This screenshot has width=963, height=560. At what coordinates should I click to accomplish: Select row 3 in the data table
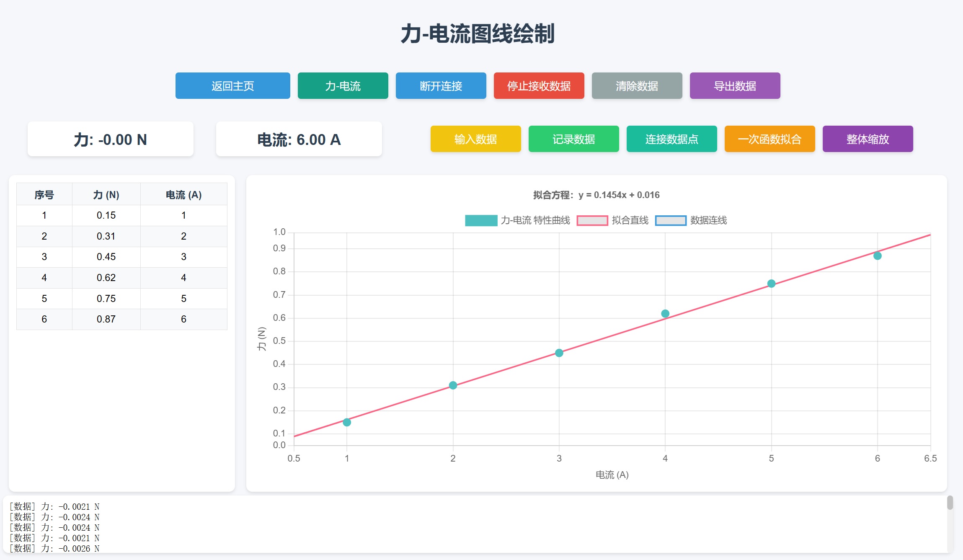(121, 257)
